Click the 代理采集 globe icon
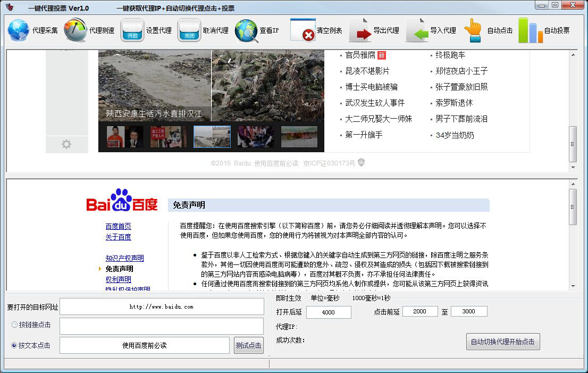 [x=19, y=30]
